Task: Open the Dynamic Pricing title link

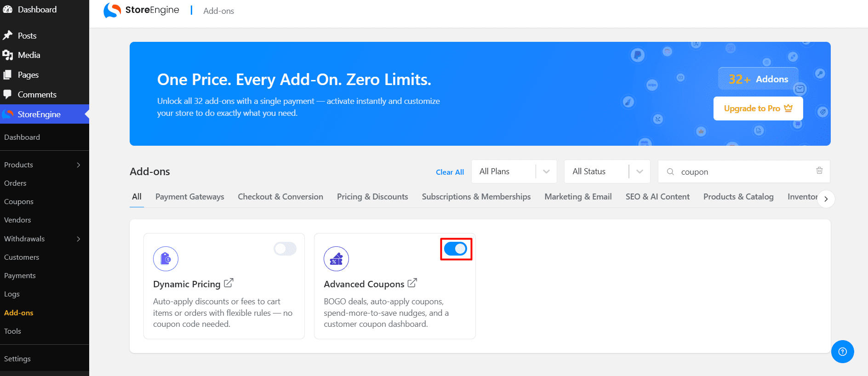Action: point(187,284)
